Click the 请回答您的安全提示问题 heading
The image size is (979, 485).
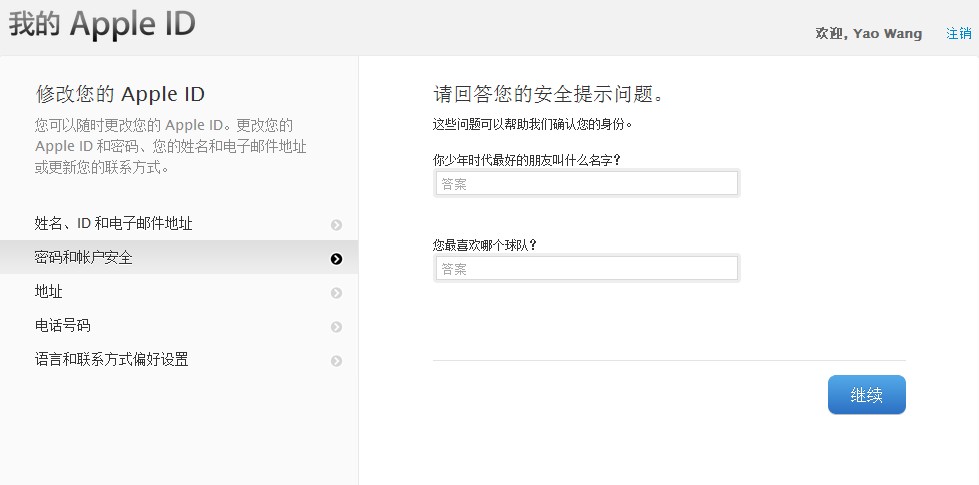click(548, 95)
